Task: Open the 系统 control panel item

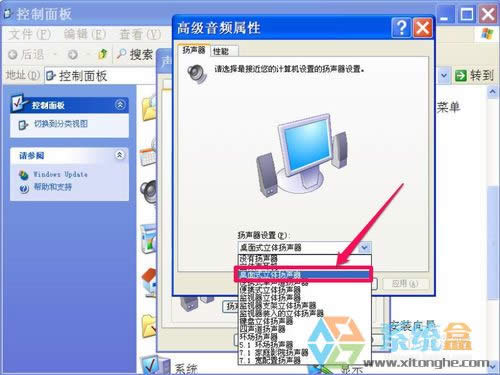Action: point(186,369)
